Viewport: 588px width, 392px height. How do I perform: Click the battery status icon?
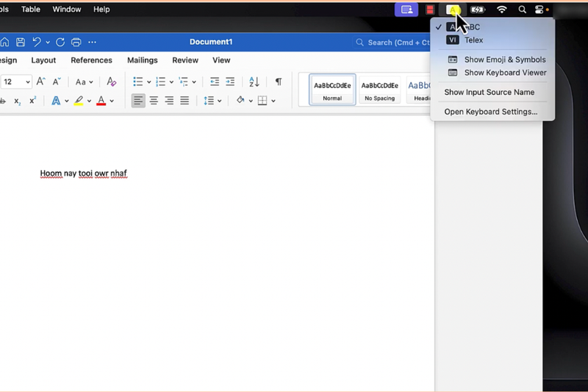[x=478, y=10]
